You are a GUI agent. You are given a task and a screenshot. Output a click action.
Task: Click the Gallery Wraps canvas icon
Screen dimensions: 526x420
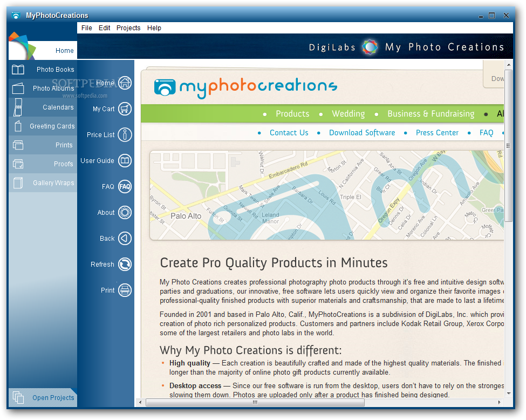(18, 183)
